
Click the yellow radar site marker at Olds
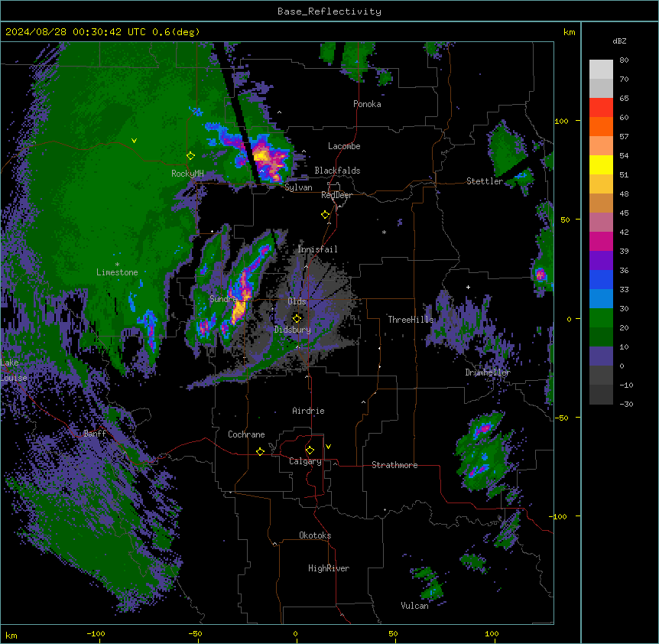(297, 318)
